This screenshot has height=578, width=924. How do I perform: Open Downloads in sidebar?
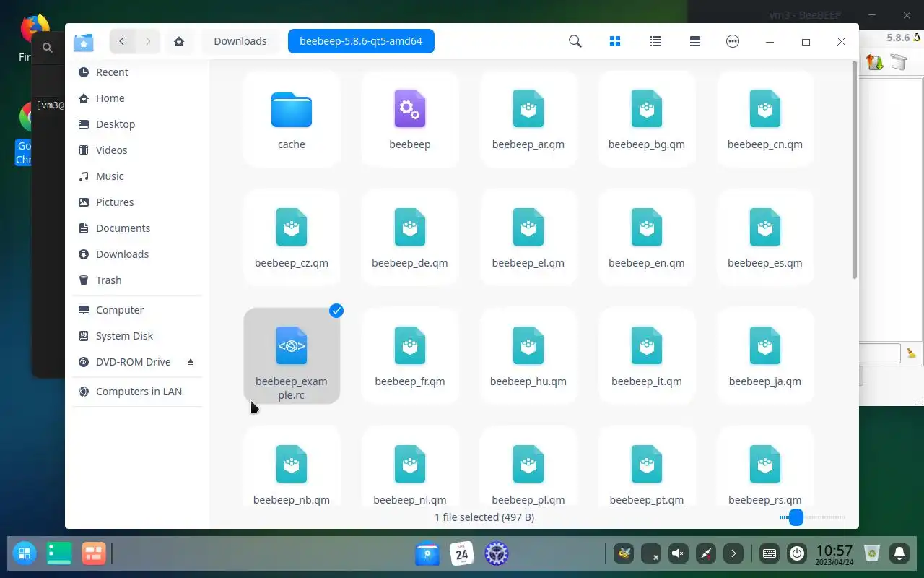[137, 254]
